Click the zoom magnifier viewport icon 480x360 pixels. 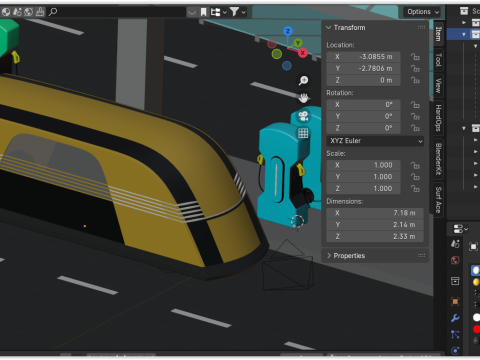click(x=303, y=80)
